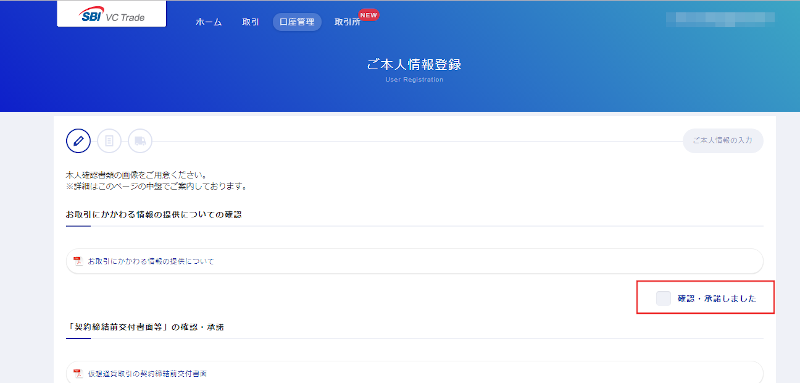Click the SBI VC Trade logo

point(111,14)
